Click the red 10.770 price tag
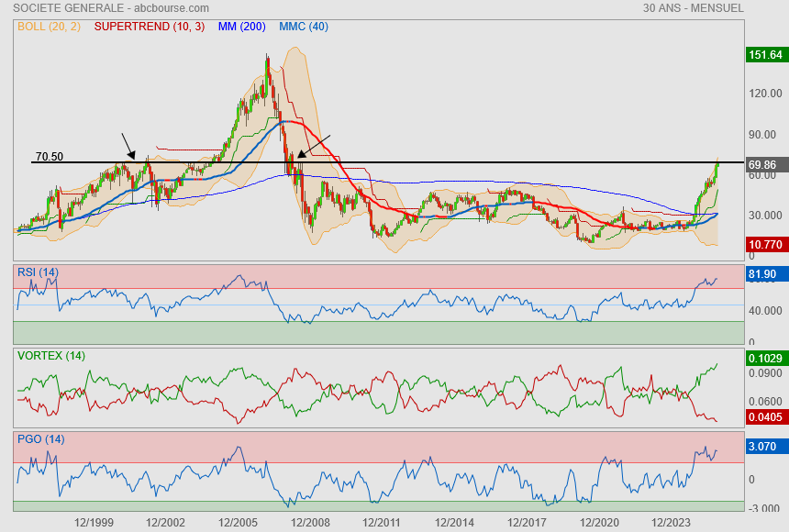 coord(763,245)
